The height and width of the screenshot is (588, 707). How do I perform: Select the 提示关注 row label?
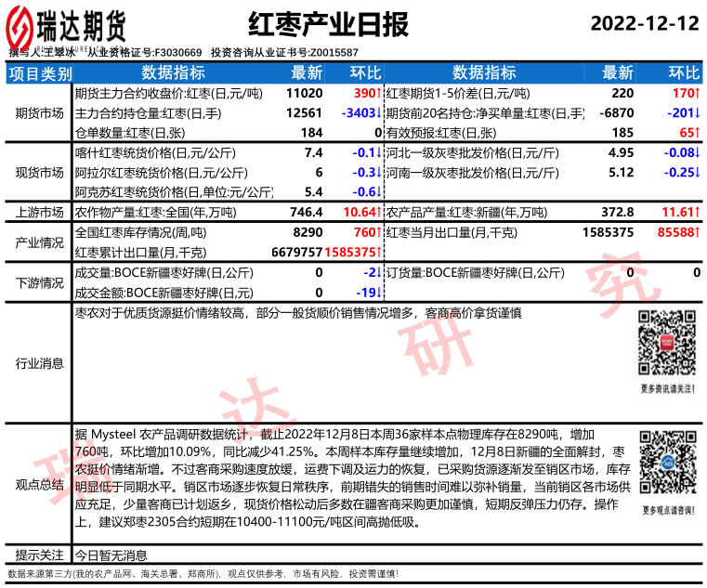(x=38, y=555)
